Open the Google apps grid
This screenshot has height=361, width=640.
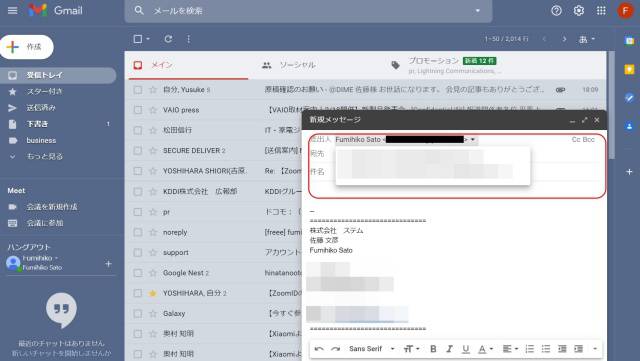point(601,11)
